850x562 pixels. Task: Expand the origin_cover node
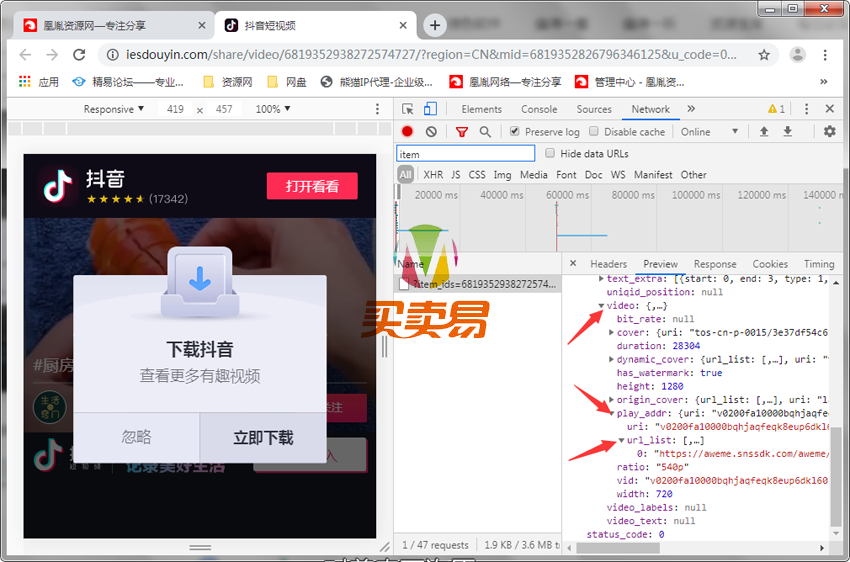pos(611,399)
